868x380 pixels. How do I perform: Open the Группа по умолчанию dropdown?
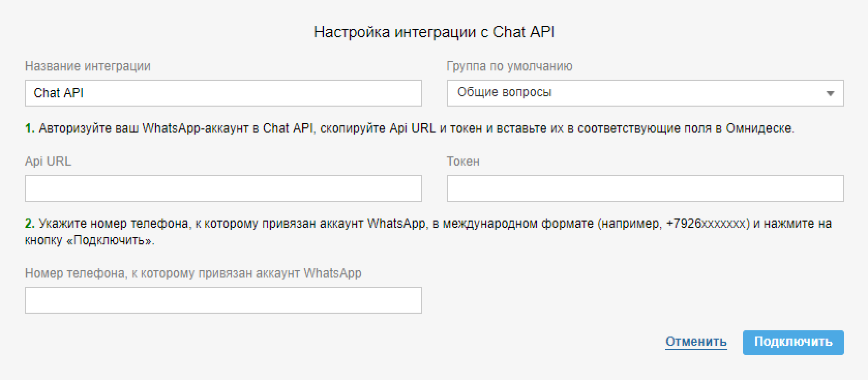[x=645, y=93]
